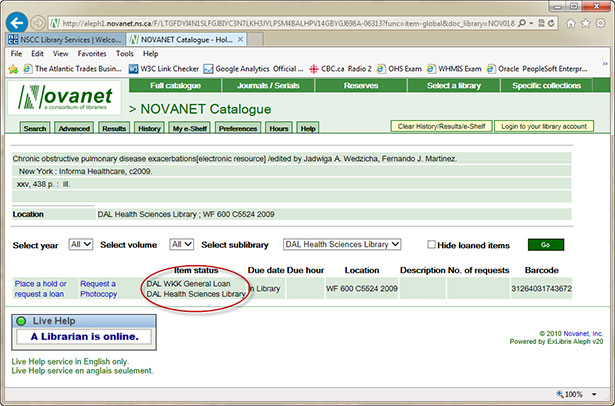The image size is (615, 406).
Task: Open the Select sublibrary dropdown
Action: point(341,244)
